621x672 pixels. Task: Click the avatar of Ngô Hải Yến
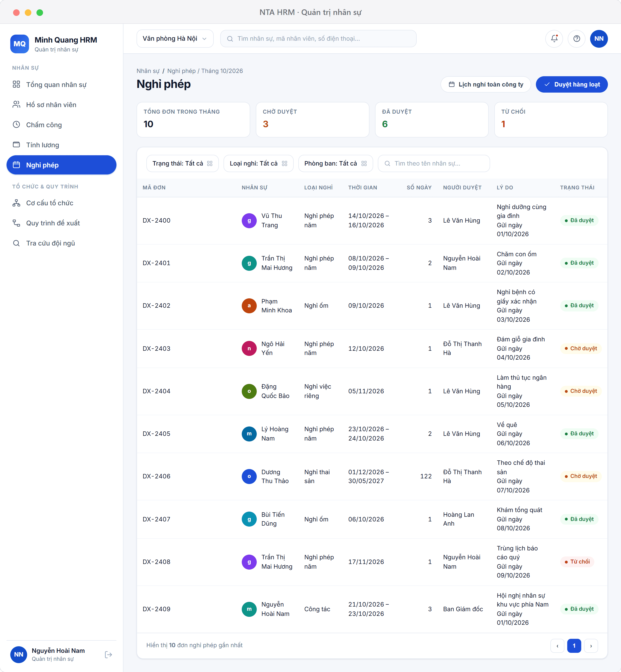click(249, 348)
